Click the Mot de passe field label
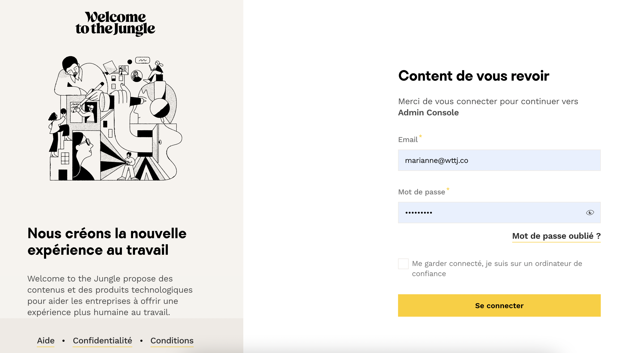 click(x=421, y=192)
